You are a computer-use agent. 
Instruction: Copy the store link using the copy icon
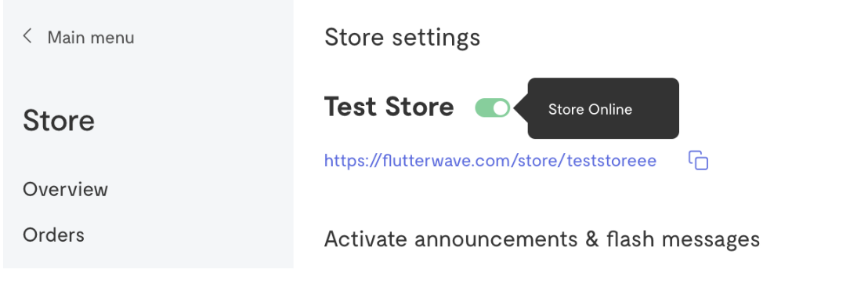tap(699, 160)
